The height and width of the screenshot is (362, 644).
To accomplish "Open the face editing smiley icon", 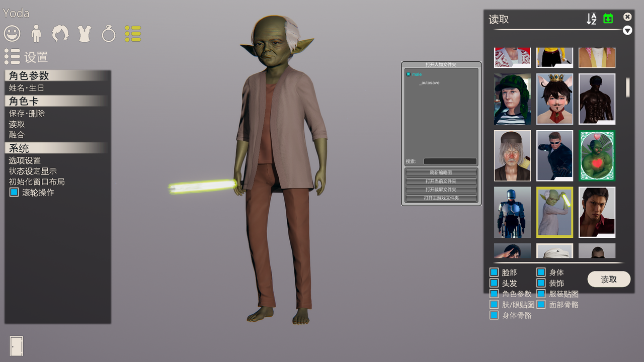I will coord(12,34).
